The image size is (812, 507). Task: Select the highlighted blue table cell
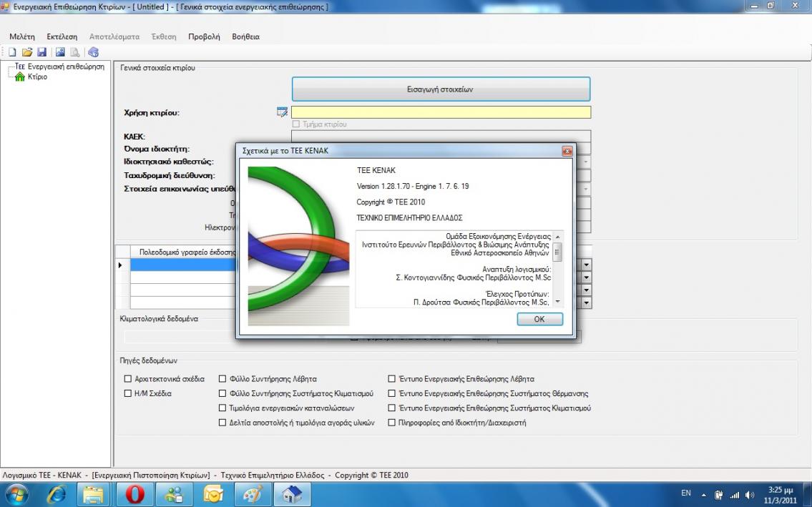183,265
